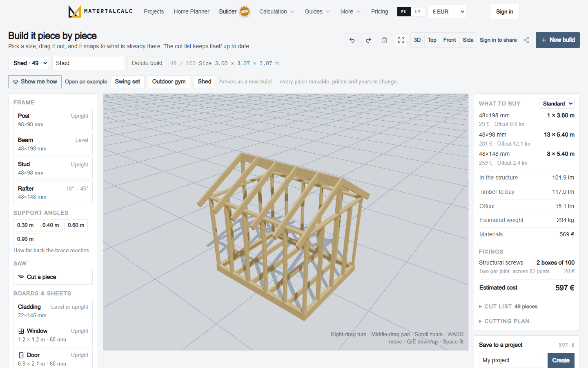Go to the Projects page
Screen dimensions: 588x368
154,11
